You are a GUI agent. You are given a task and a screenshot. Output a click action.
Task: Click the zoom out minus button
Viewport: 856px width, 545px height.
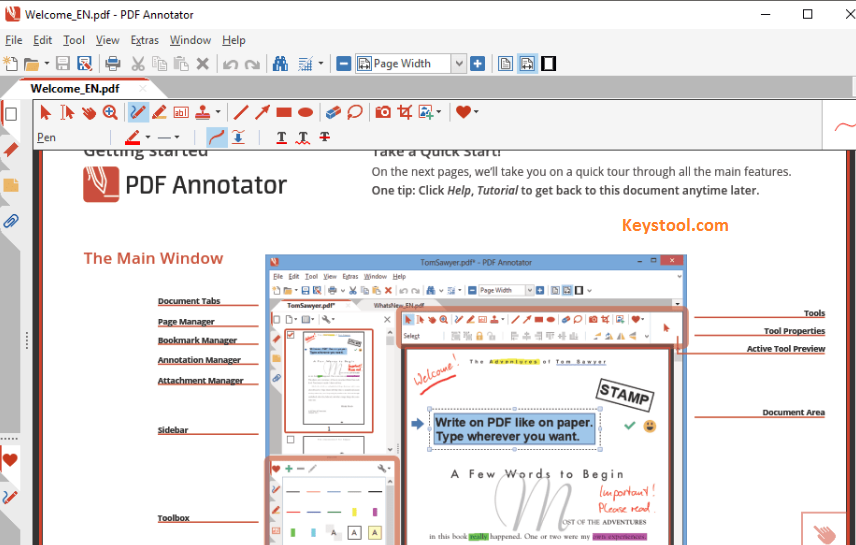[344, 64]
